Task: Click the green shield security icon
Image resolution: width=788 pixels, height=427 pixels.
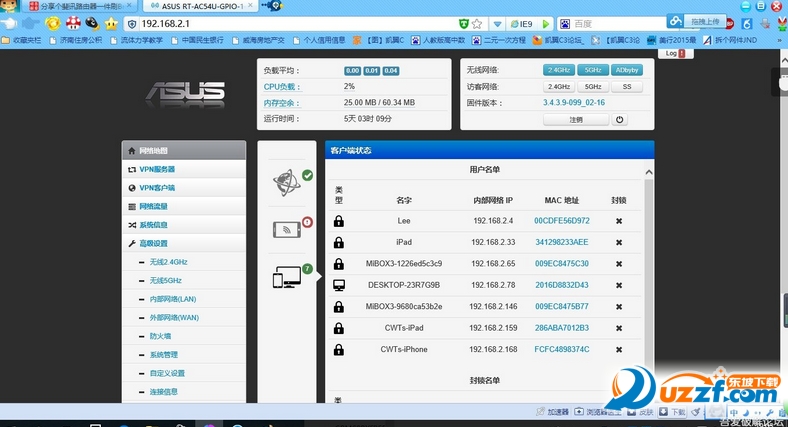Action: pos(463,24)
